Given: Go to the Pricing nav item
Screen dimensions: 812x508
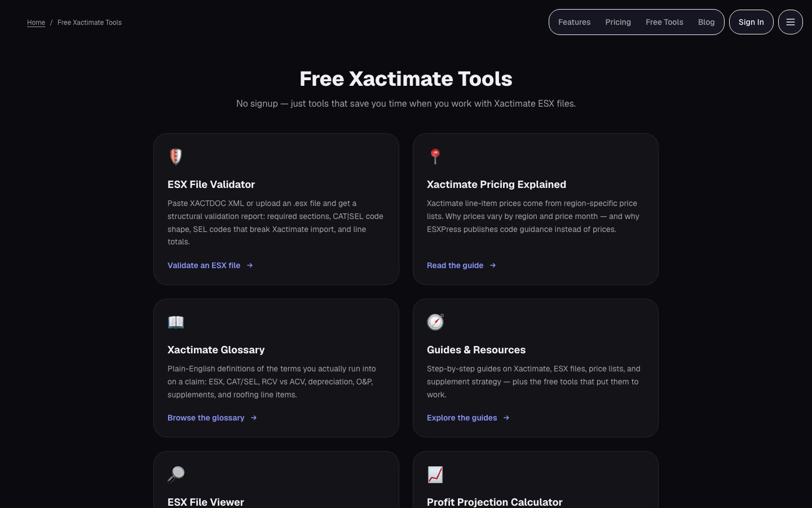Looking at the screenshot, I should pyautogui.click(x=618, y=22).
